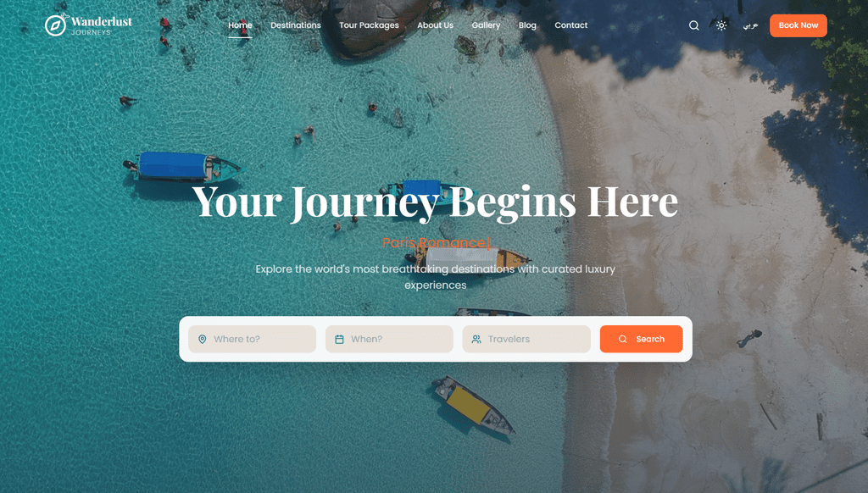
Task: Toggle light/dark theme with the sun icon
Action: (721, 25)
